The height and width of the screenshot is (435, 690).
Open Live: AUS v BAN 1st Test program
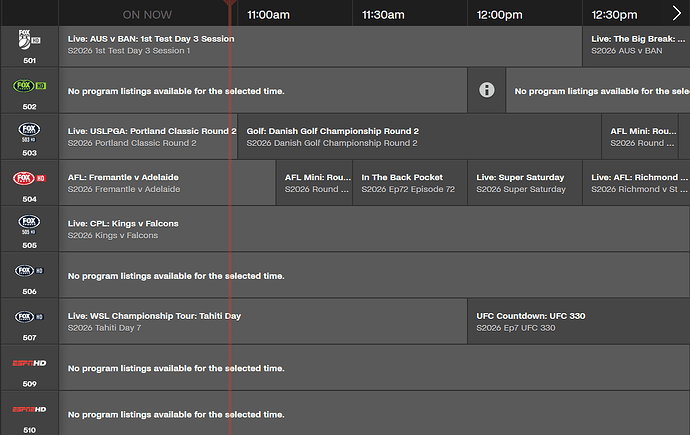coord(320,46)
